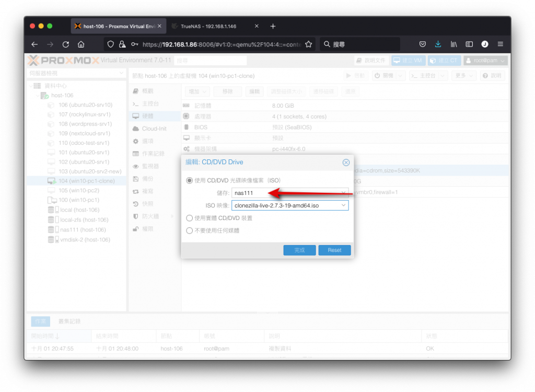Screen dimensions: 535x392
Task: Open the 概觀 summary menu item
Action: pos(155,91)
